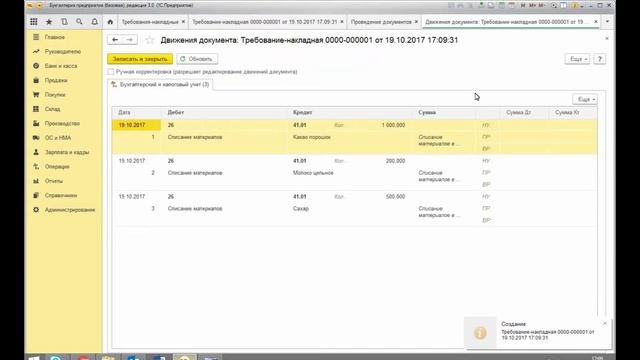Open help with the ? button
640x360 pixels.
(600, 59)
